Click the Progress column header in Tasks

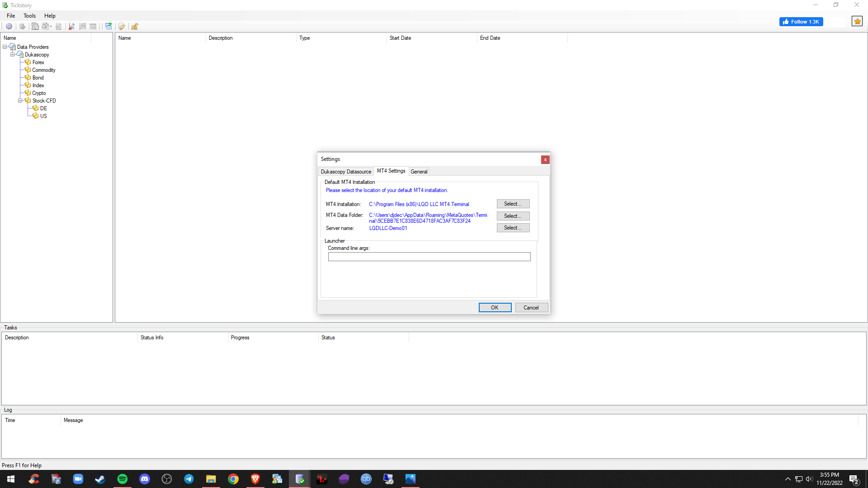273,338
